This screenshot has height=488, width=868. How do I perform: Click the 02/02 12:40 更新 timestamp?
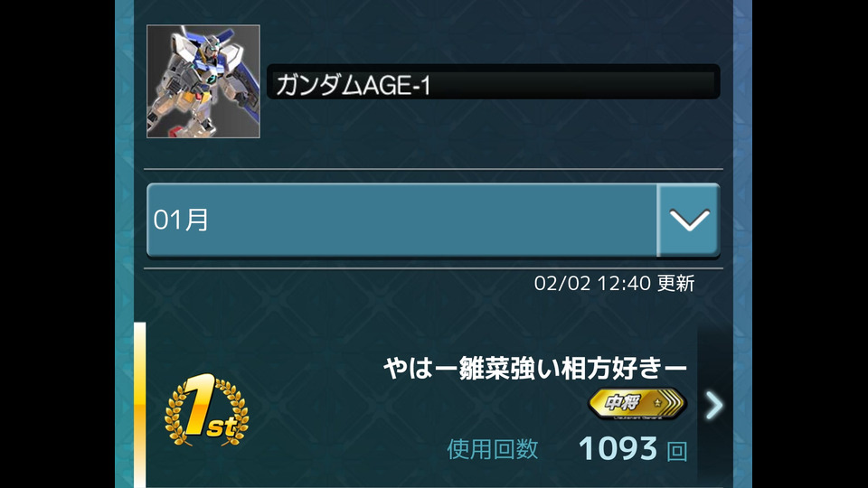point(614,283)
